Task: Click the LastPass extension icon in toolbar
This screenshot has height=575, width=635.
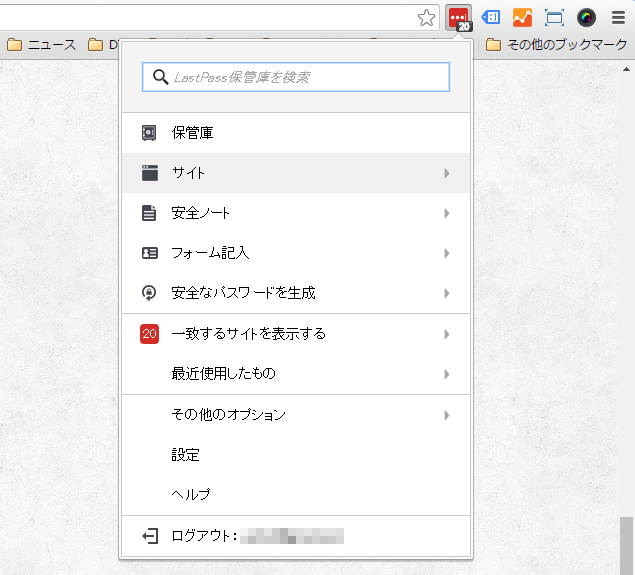Action: pyautogui.click(x=459, y=18)
